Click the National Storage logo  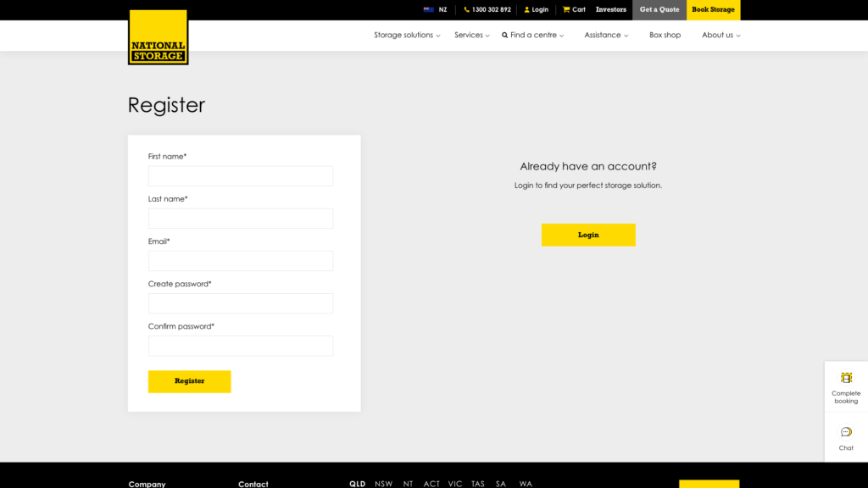click(159, 37)
